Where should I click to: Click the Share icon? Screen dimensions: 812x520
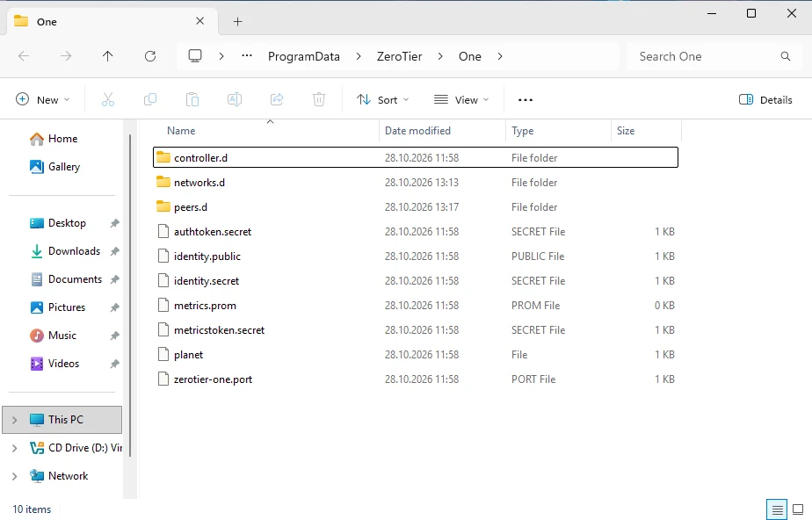tap(277, 99)
